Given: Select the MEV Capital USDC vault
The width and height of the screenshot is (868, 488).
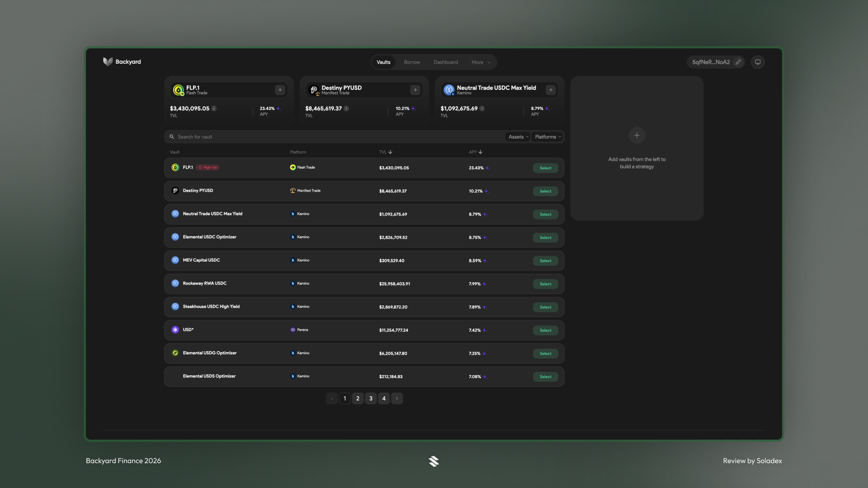Looking at the screenshot, I should click(x=545, y=261).
